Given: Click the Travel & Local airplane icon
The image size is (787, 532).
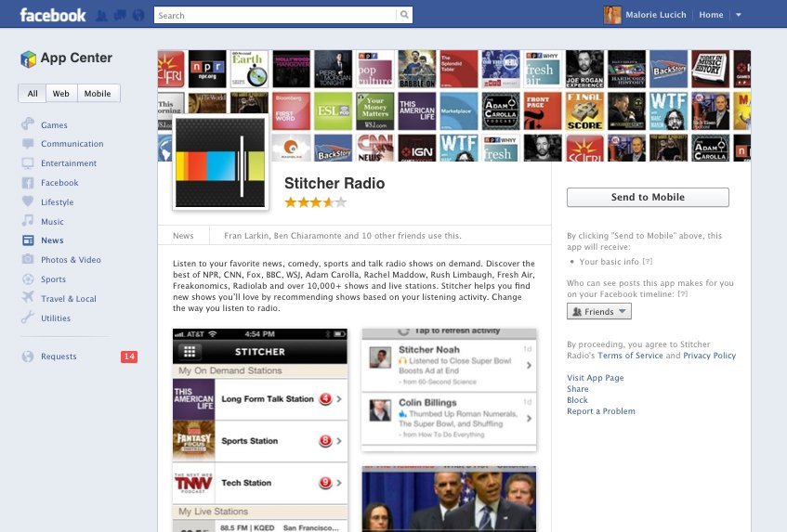Looking at the screenshot, I should [x=28, y=298].
